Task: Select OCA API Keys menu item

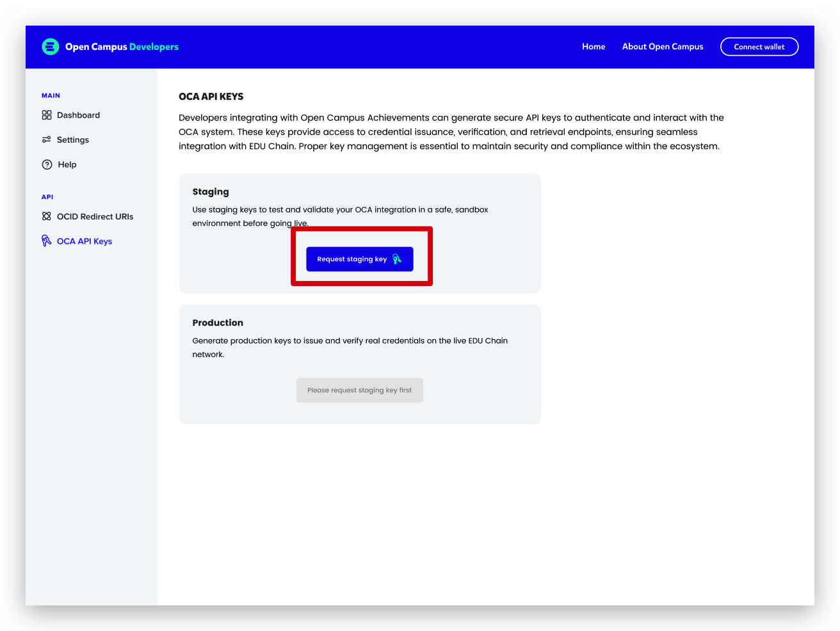Action: pos(85,241)
